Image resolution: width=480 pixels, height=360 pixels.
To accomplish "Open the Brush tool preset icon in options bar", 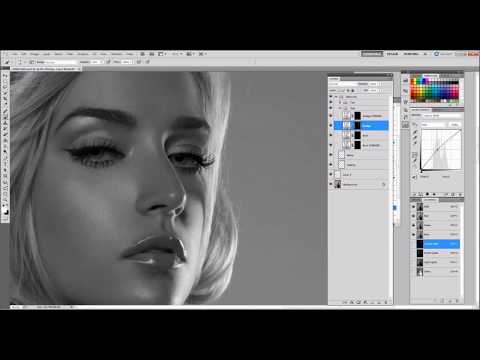I will pyautogui.click(x=7, y=62).
